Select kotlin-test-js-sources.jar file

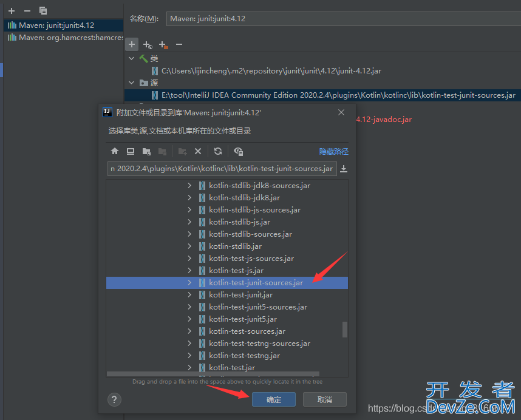pyautogui.click(x=251, y=259)
